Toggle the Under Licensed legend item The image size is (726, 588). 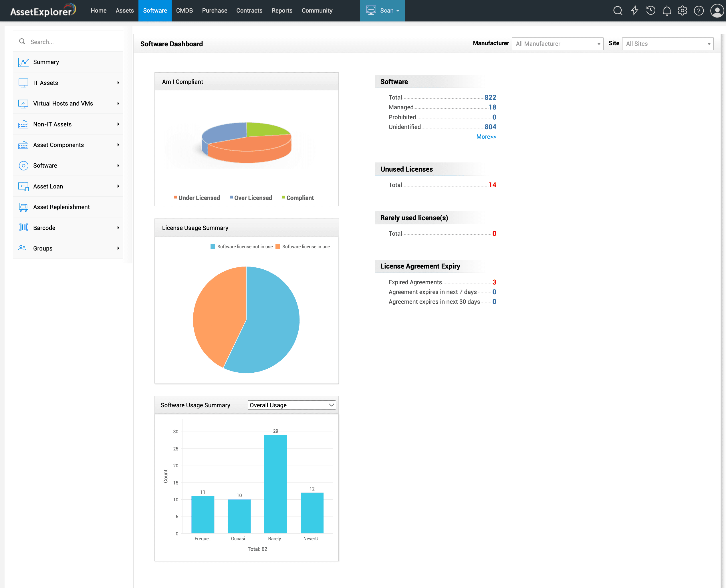197,198
